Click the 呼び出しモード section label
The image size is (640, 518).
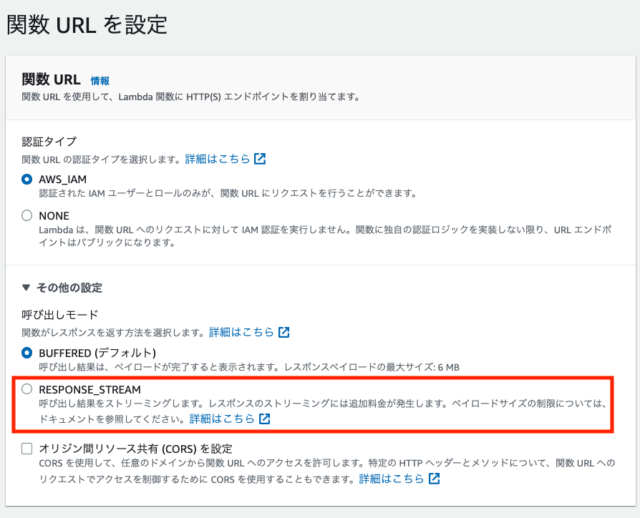60,315
